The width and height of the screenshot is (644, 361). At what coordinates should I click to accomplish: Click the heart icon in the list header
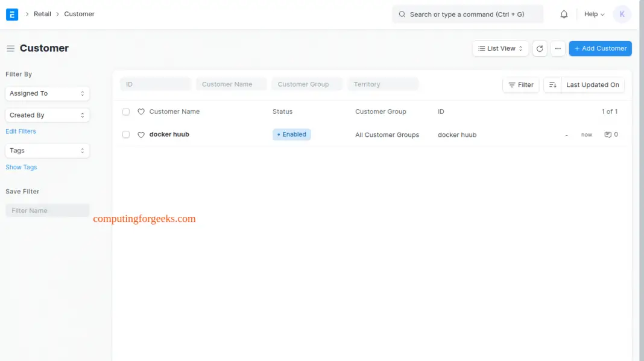[141, 112]
